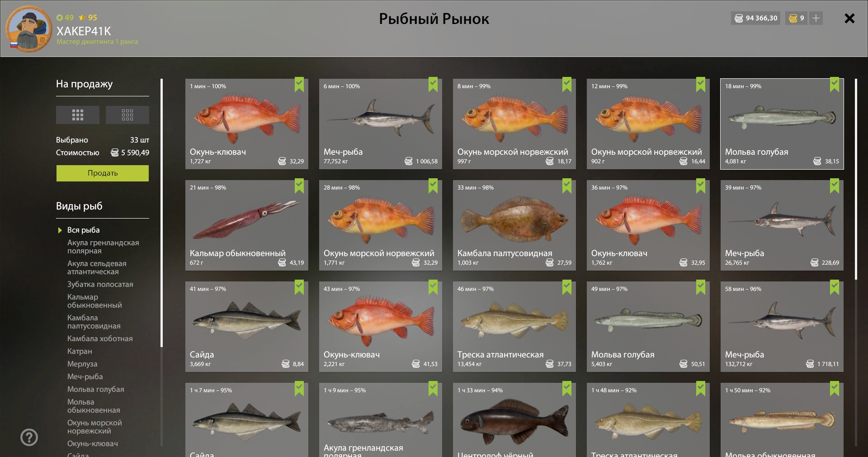Toggle the selection mark on Кальмар обыкновенный
The height and width of the screenshot is (457, 868).
299,186
